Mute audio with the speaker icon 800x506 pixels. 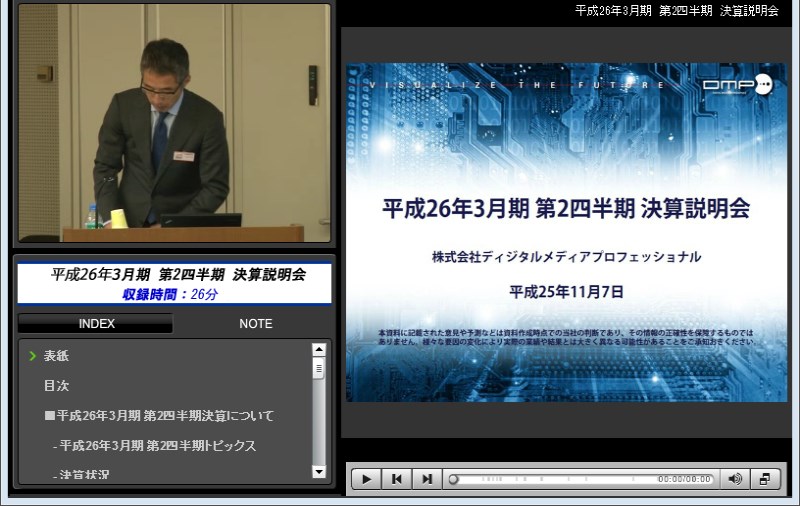tap(735, 479)
